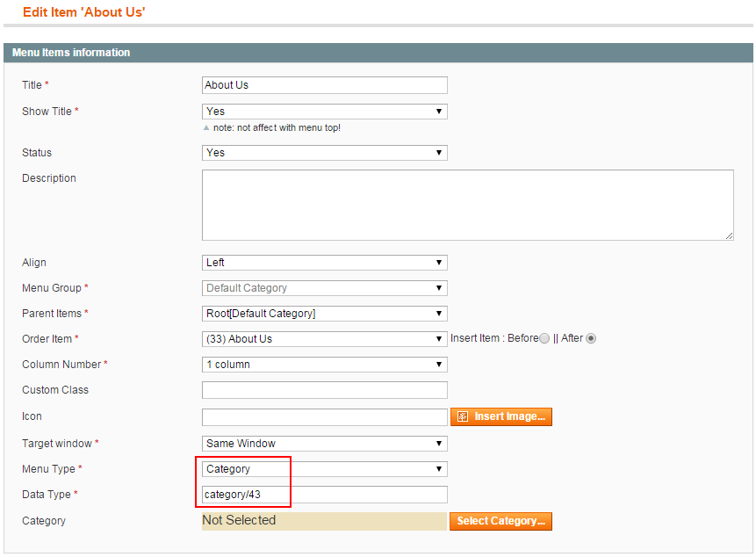Click the Data Type field containing category/43

click(x=325, y=495)
